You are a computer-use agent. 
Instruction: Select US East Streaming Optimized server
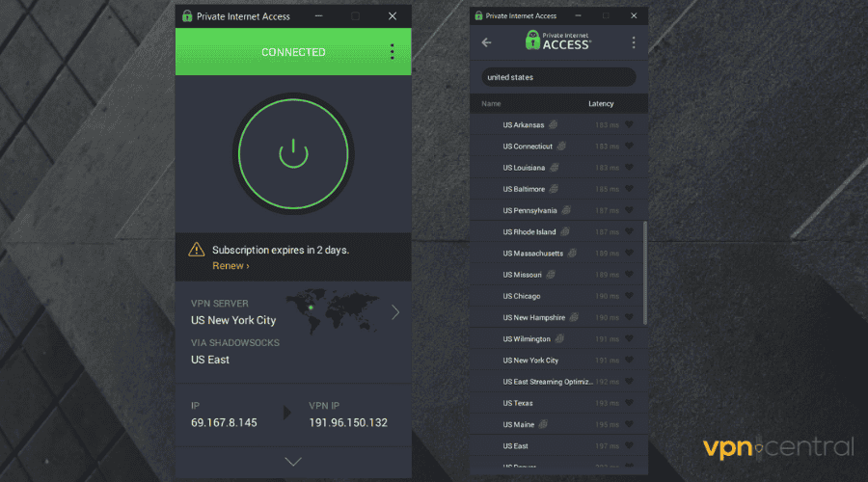[x=556, y=382]
